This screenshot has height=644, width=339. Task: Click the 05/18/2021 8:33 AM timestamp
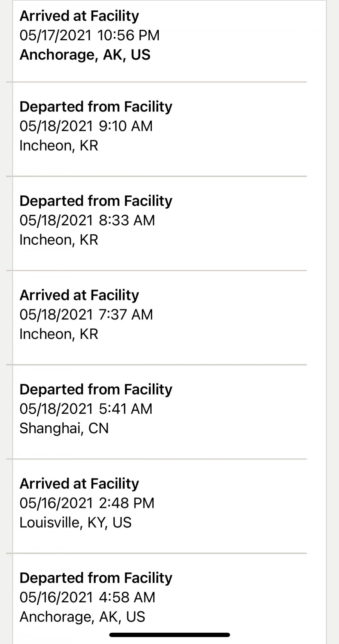(87, 221)
